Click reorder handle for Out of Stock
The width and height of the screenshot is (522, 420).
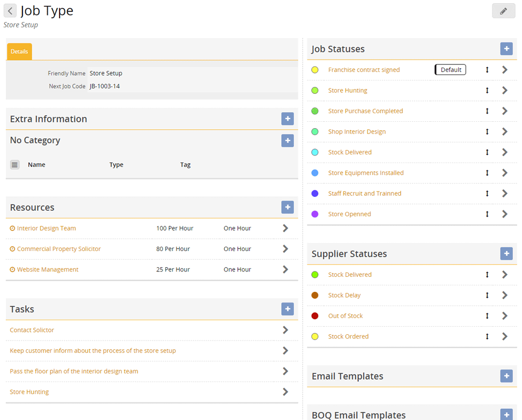pos(487,316)
